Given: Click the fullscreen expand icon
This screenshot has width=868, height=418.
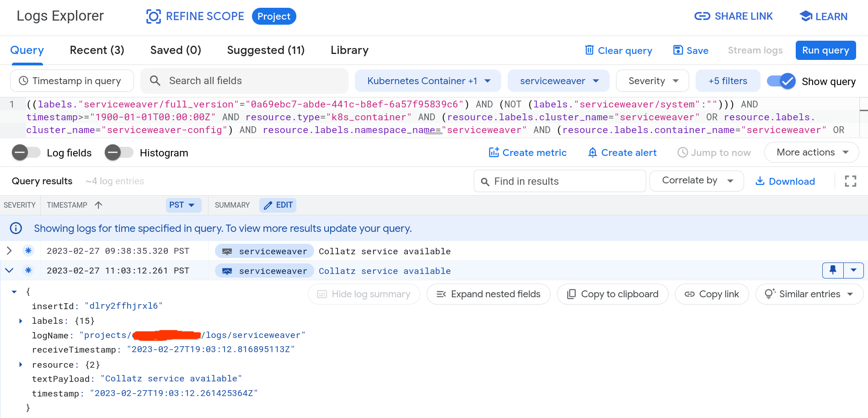Looking at the screenshot, I should pyautogui.click(x=851, y=181).
